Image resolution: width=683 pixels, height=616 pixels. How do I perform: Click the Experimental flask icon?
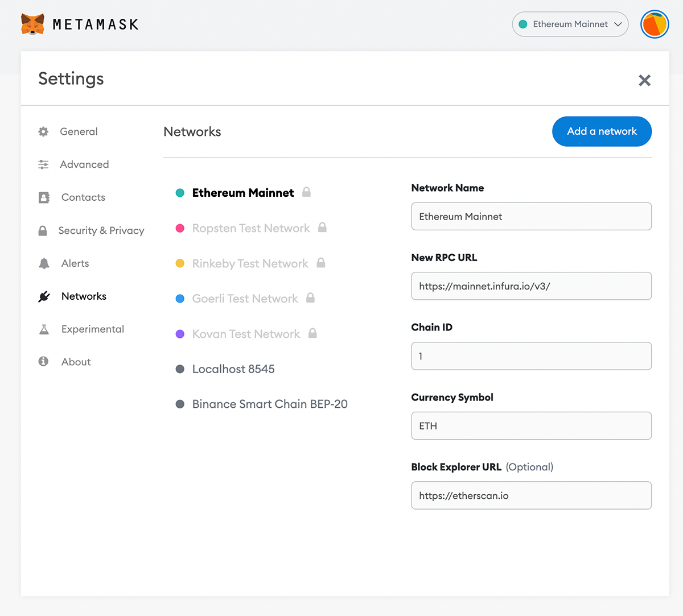[44, 329]
